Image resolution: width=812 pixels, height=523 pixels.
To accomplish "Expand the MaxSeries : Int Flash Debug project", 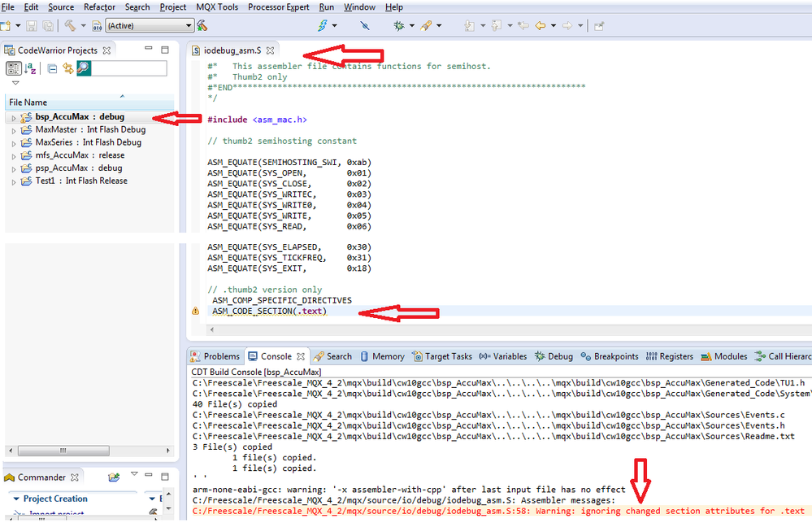I will click(x=14, y=144).
